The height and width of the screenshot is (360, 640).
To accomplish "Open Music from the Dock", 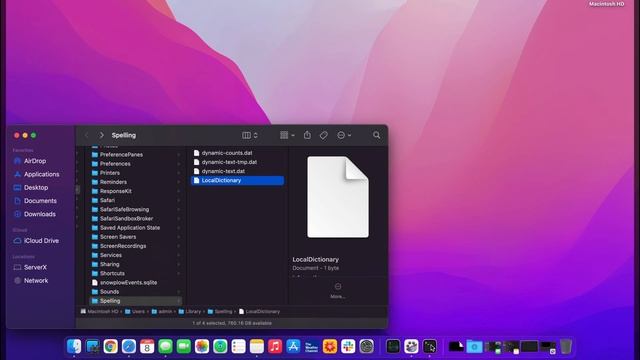I will [275, 347].
